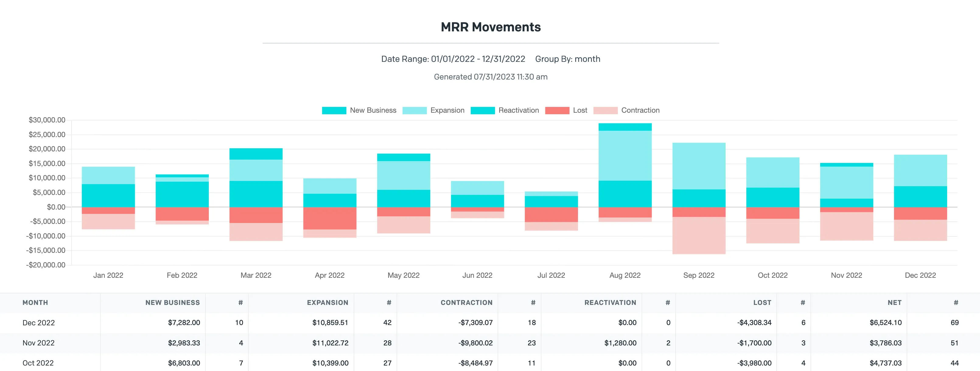This screenshot has width=980, height=371.
Task: Select the Nov 2022 table row label
Action: (x=38, y=343)
